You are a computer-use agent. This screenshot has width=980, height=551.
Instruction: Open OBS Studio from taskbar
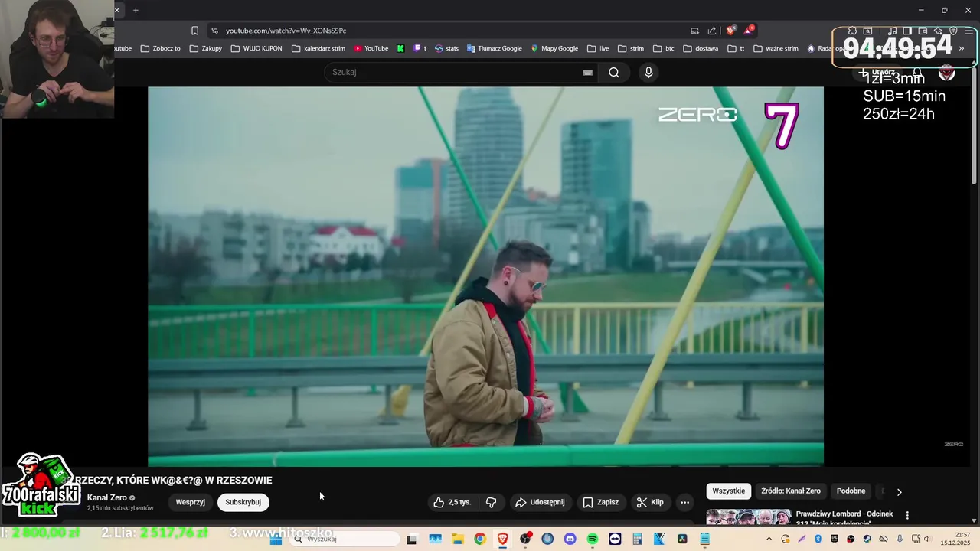pyautogui.click(x=525, y=539)
